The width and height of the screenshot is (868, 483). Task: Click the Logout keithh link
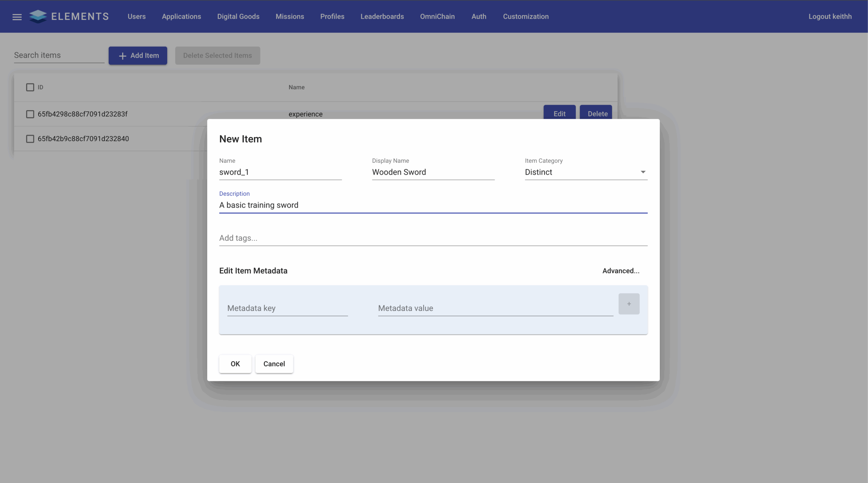pyautogui.click(x=830, y=16)
